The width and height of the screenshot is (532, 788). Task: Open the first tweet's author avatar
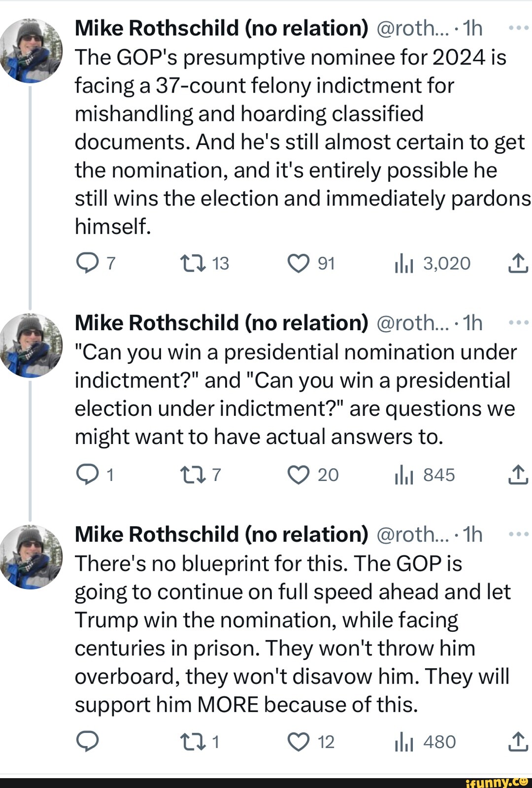[x=32, y=51]
